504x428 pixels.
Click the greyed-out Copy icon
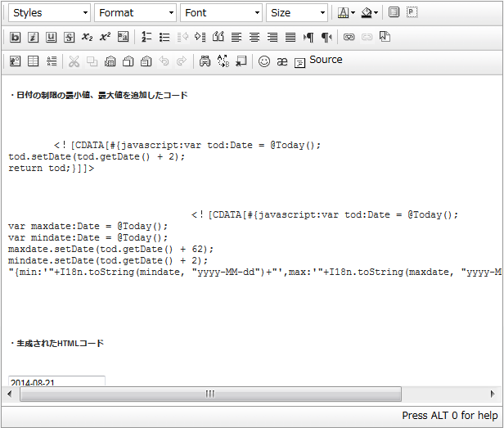(92, 61)
